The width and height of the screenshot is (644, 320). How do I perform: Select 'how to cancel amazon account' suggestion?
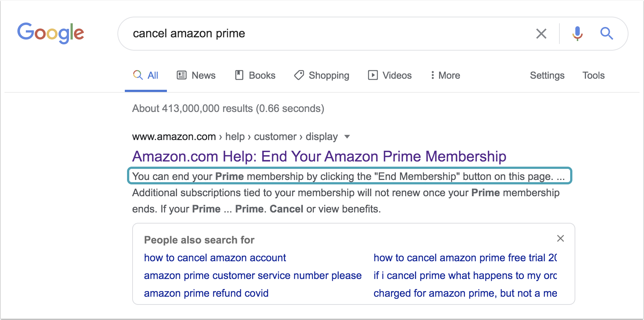click(215, 258)
